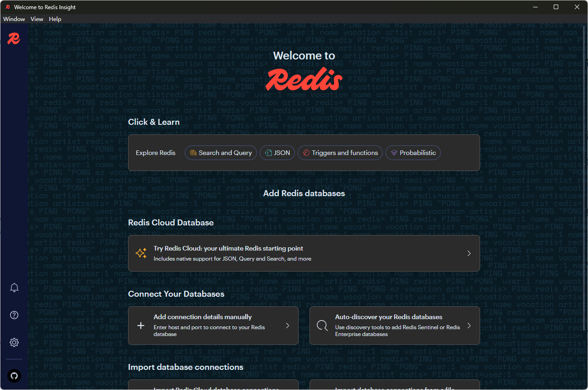Open the JSON tutorial

click(278, 153)
